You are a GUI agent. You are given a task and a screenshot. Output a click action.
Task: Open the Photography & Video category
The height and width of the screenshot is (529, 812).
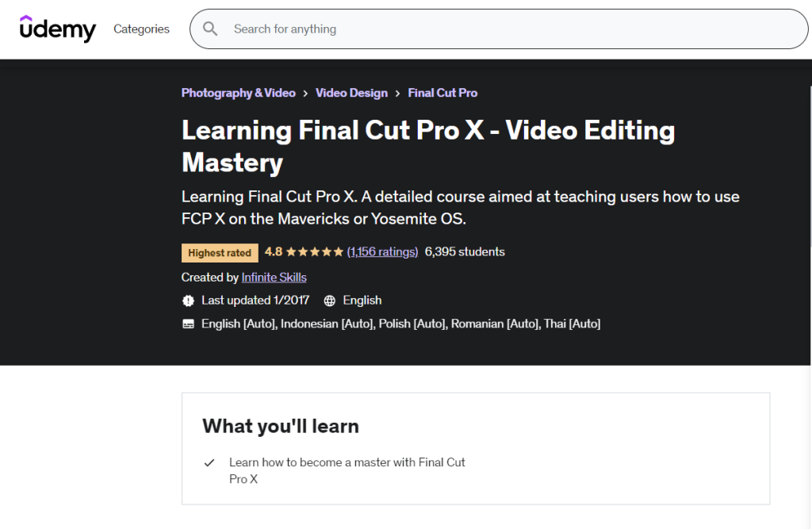(x=239, y=93)
